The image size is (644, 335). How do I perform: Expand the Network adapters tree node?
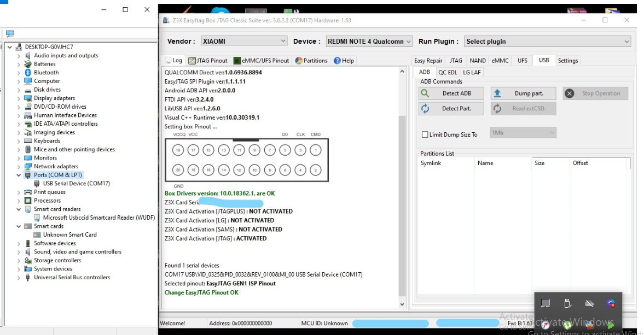(19, 167)
